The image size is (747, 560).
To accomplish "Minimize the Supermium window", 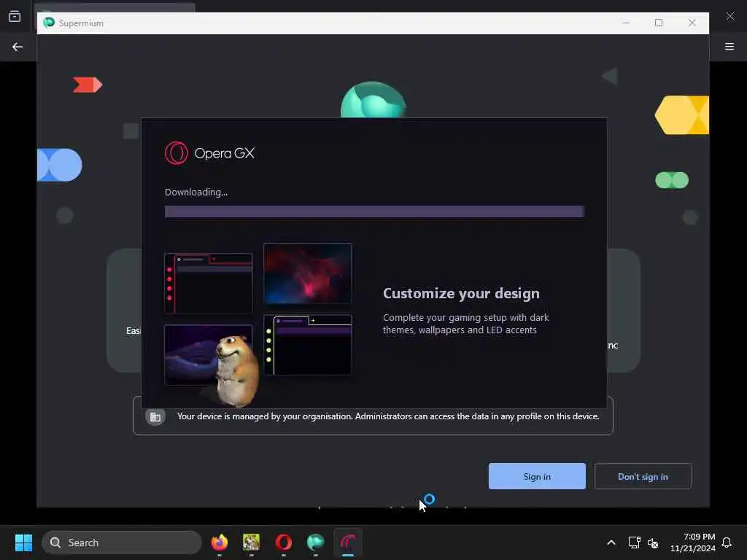I will pyautogui.click(x=626, y=23).
